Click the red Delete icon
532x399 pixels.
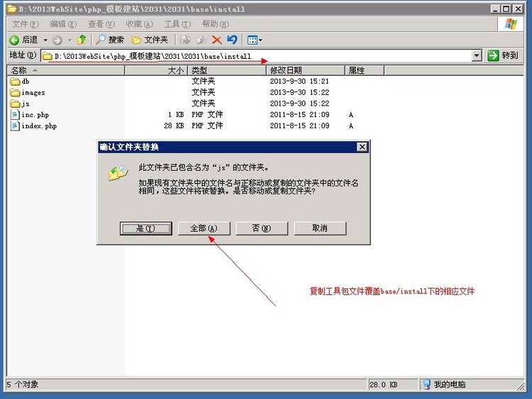click(x=217, y=40)
